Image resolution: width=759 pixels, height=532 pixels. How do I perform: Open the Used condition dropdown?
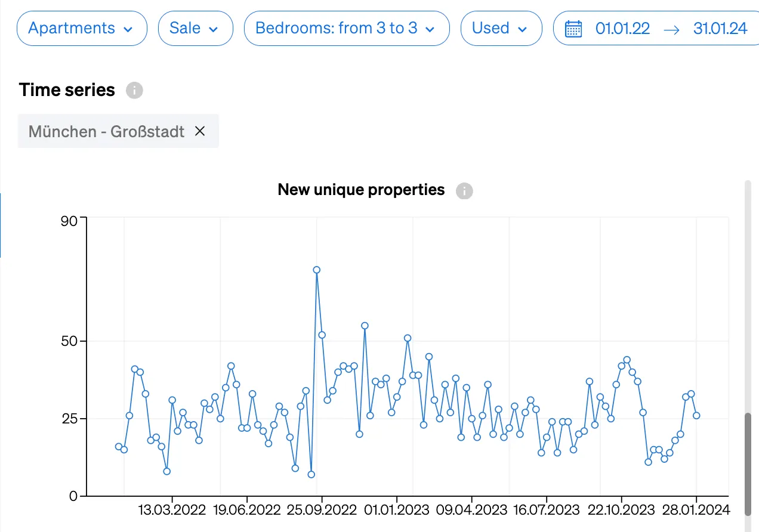[501, 28]
